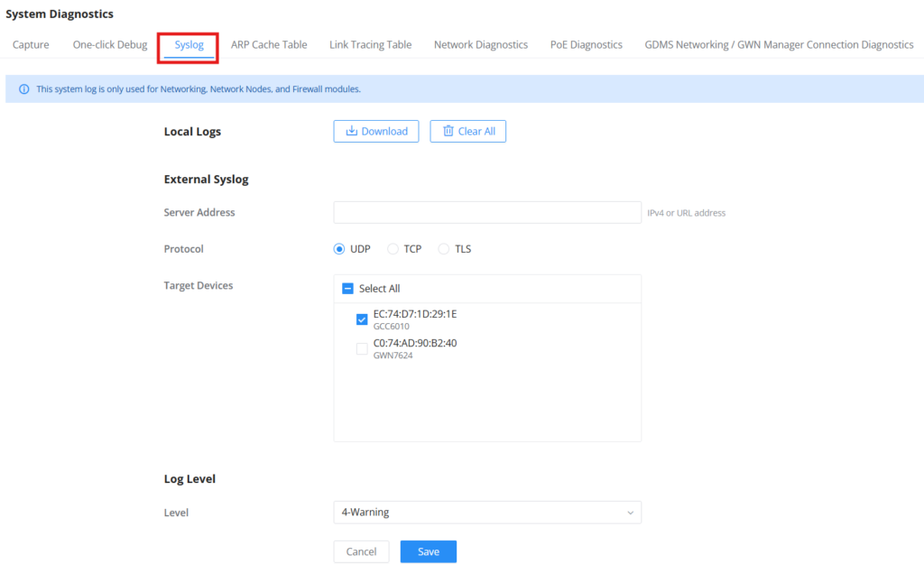Open GDMS Networking / GWN Manager Connection Diagnostics tab
The width and height of the screenshot is (924, 564).
click(x=779, y=45)
